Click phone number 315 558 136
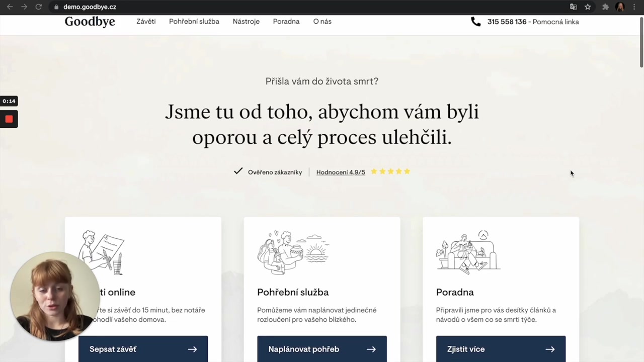The image size is (644, 362). pyautogui.click(x=507, y=22)
